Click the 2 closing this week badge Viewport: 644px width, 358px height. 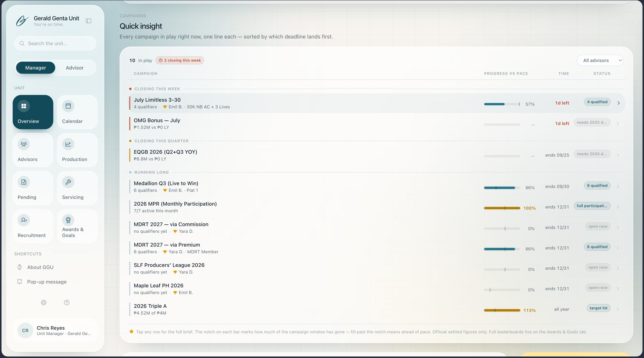(180, 60)
